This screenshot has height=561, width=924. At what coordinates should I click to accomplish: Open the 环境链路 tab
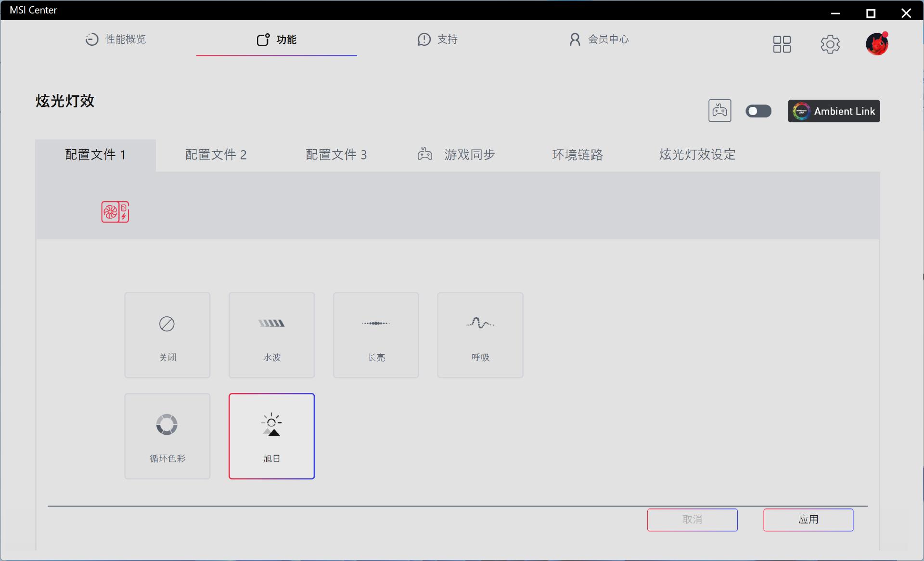pyautogui.click(x=577, y=155)
